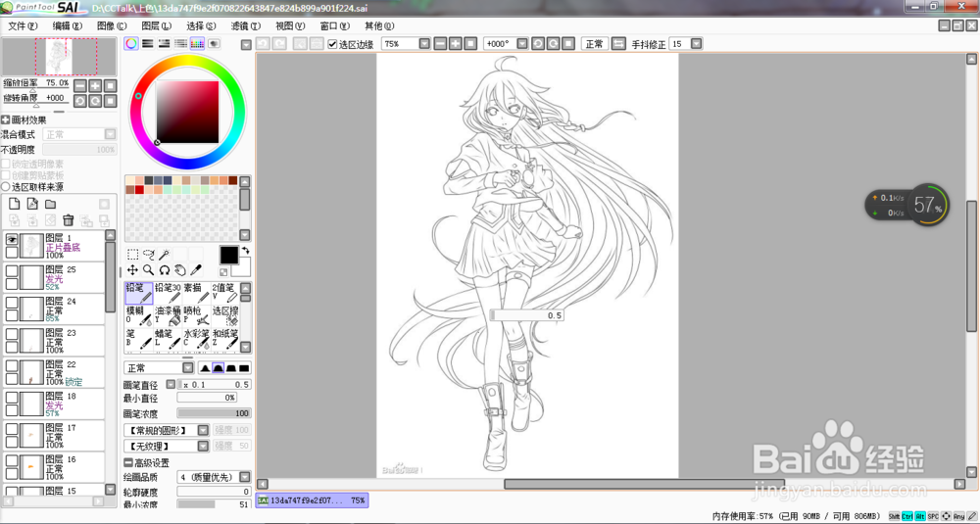The image size is (980, 524).
Task: Open the +000° rotation angle dropdown
Action: (x=522, y=44)
